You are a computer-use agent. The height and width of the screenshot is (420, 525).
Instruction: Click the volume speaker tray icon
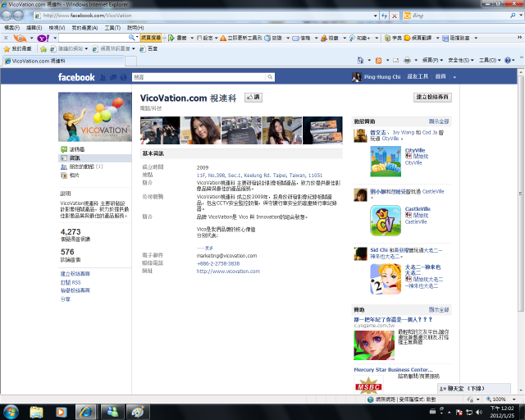point(479,412)
